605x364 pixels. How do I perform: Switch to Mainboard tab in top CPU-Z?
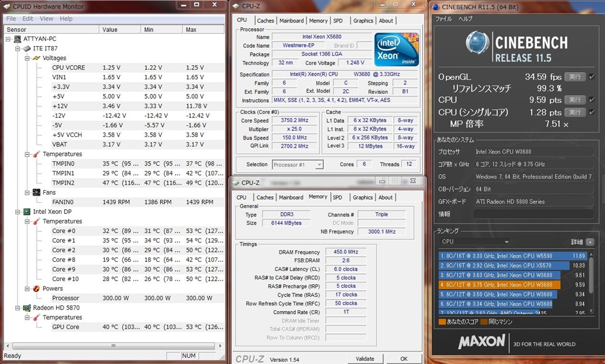click(x=291, y=21)
